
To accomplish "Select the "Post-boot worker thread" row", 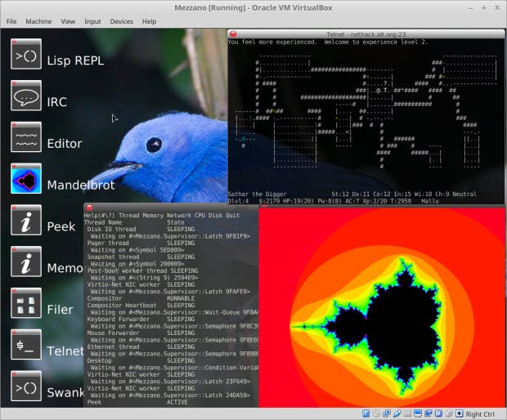I will 142,270.
